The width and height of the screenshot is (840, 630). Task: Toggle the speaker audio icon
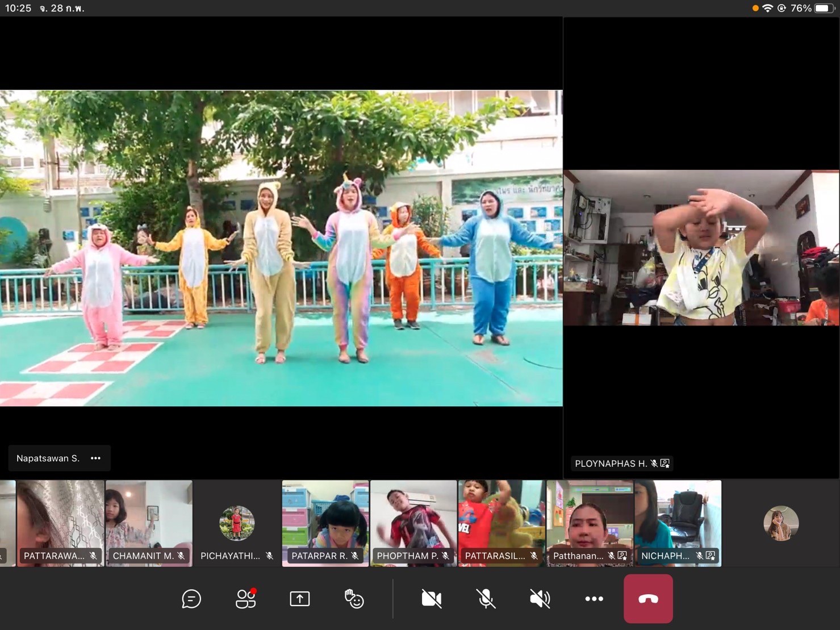tap(540, 599)
